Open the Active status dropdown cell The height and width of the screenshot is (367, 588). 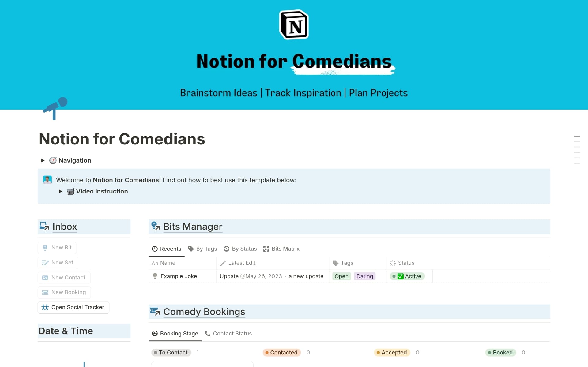point(409,276)
